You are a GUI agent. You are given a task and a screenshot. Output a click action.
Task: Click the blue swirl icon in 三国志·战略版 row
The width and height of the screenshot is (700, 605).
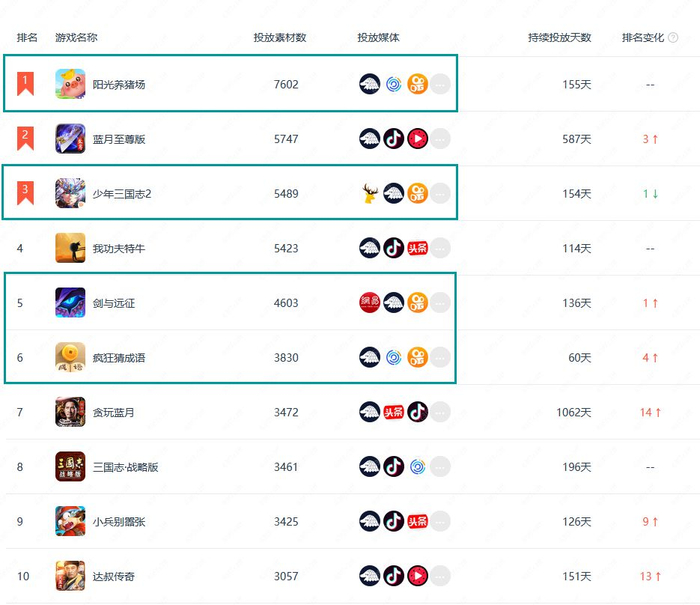(418, 466)
